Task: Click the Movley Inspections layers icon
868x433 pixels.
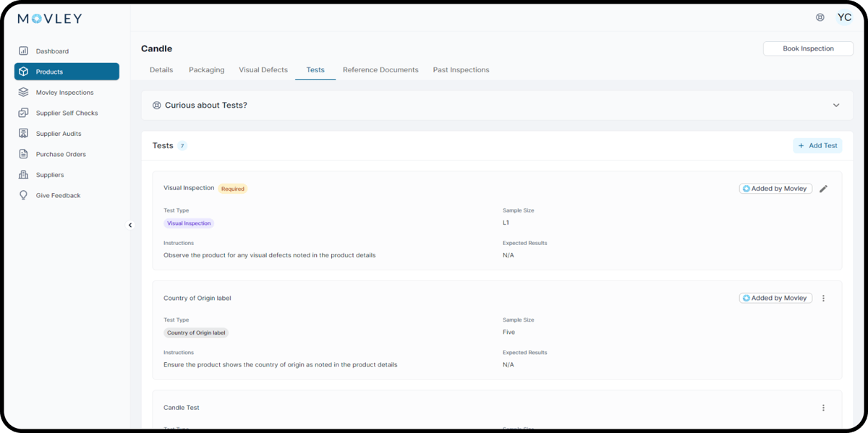Action: click(24, 93)
